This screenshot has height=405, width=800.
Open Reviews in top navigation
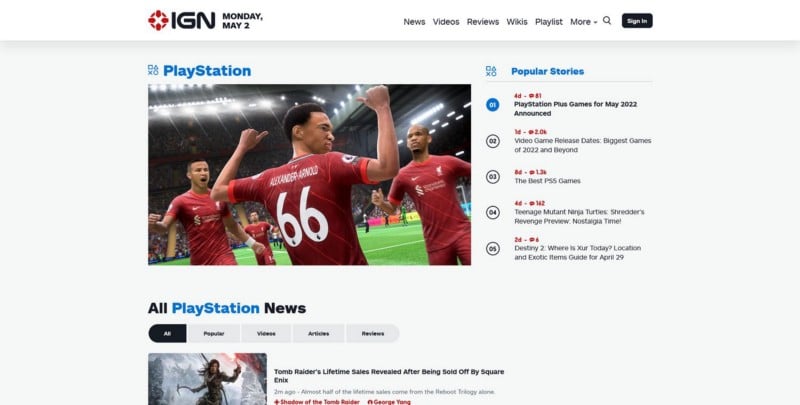(x=483, y=22)
